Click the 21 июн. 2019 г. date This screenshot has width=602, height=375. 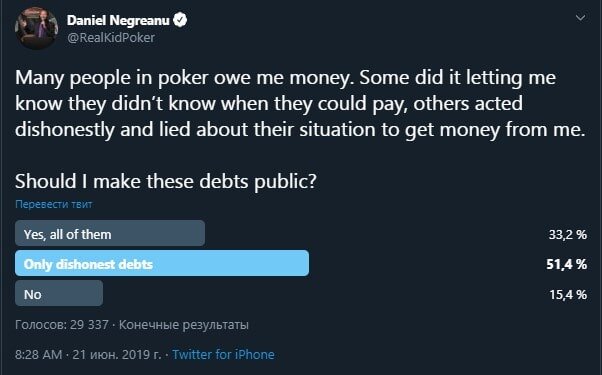point(117,354)
